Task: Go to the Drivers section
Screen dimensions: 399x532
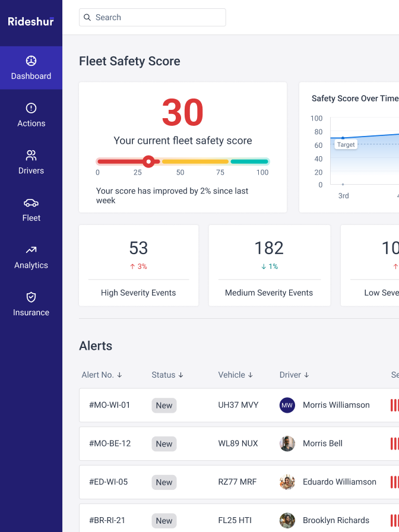Action: tap(31, 163)
